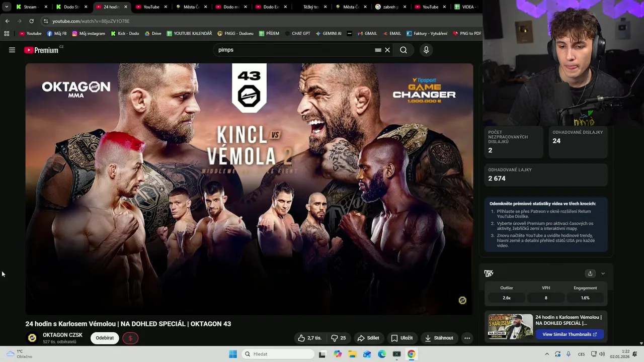Subscribe with the Odebírat button
This screenshot has width=644, height=362.
[105, 338]
